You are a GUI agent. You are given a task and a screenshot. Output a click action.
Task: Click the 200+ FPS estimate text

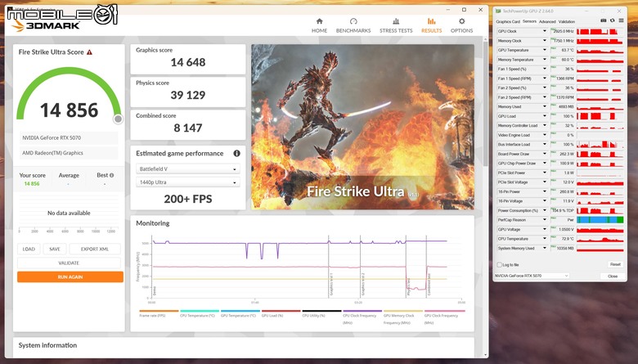coord(188,199)
